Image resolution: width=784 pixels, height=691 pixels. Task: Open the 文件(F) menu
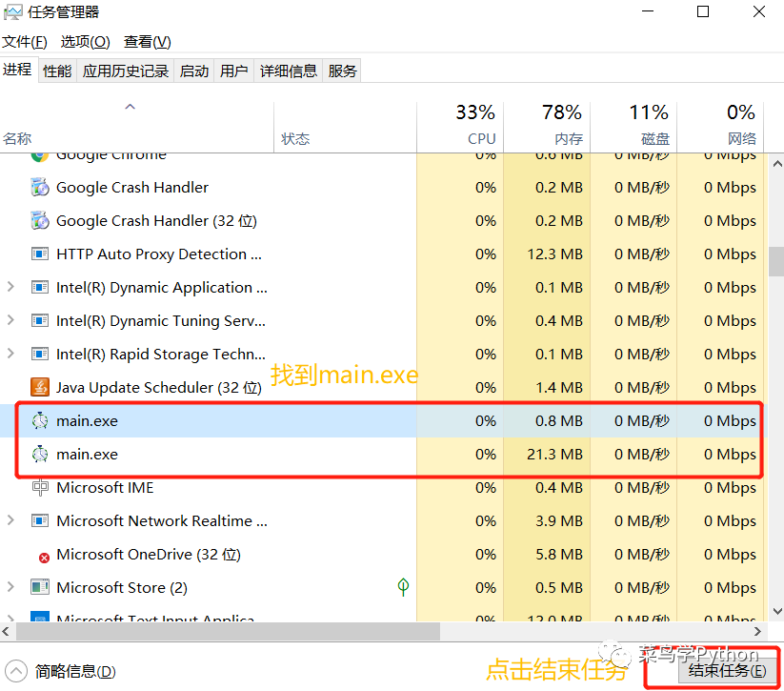[x=25, y=42]
